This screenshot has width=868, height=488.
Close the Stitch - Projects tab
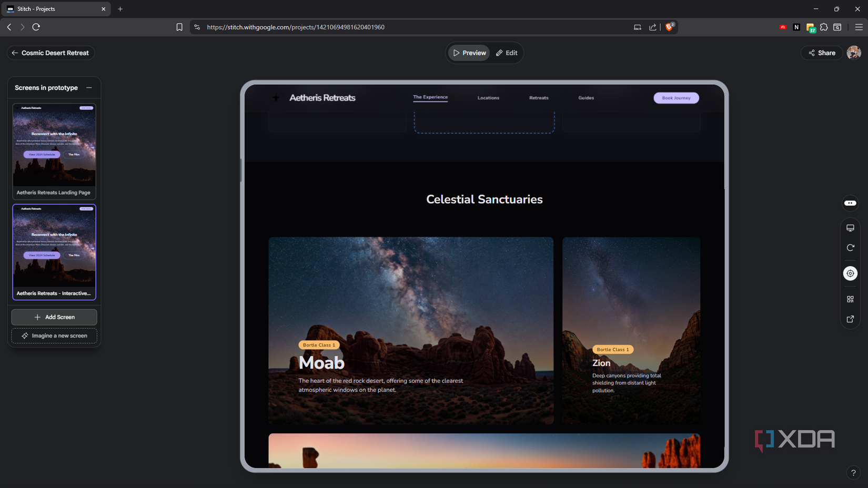coord(103,9)
